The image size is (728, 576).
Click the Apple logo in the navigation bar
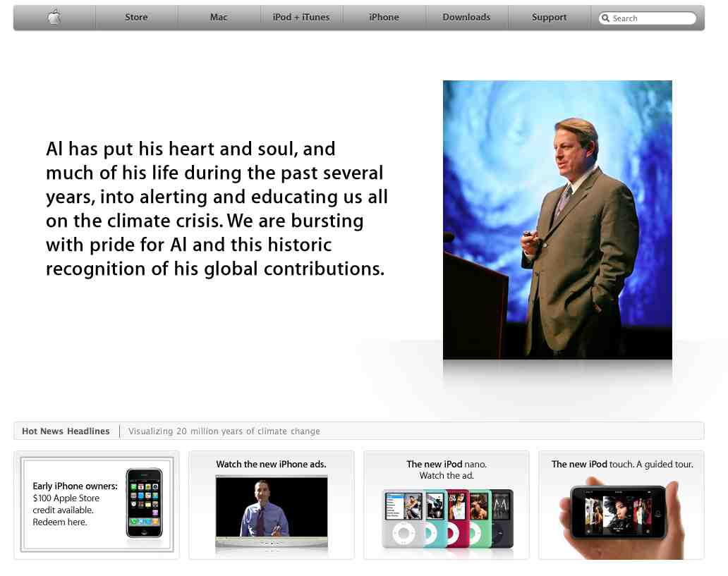54,17
